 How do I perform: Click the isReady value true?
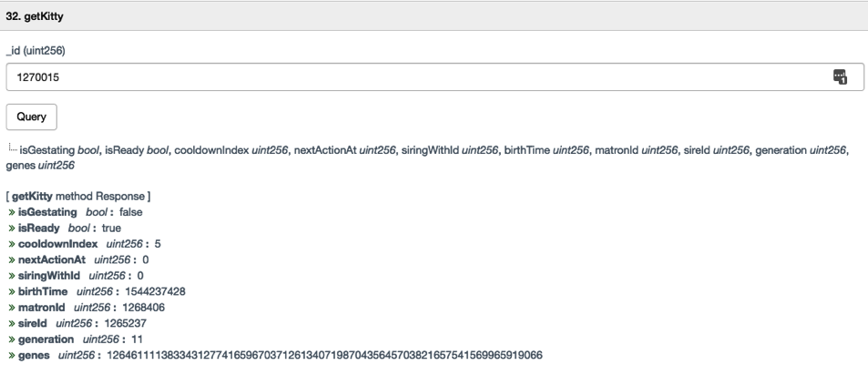[111, 227]
